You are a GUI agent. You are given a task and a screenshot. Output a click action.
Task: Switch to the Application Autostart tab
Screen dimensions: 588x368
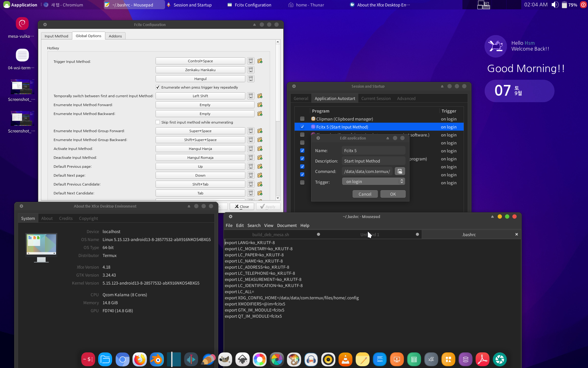(334, 98)
